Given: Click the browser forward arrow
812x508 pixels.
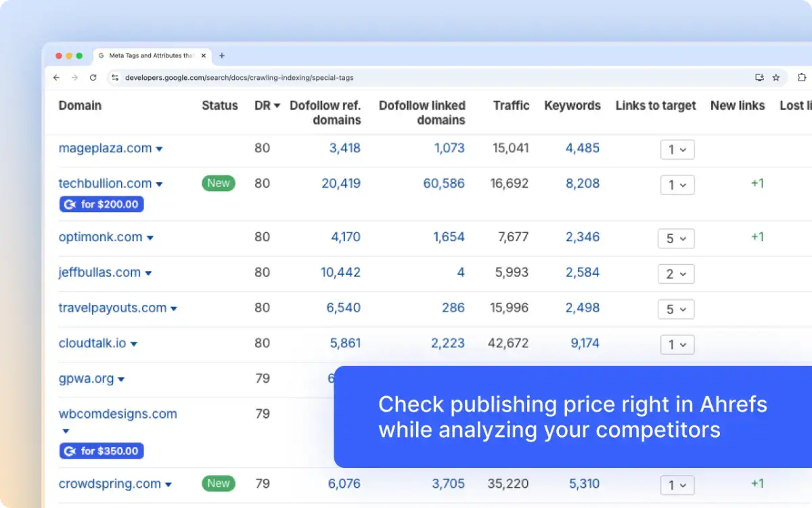Looking at the screenshot, I should pos(74,78).
